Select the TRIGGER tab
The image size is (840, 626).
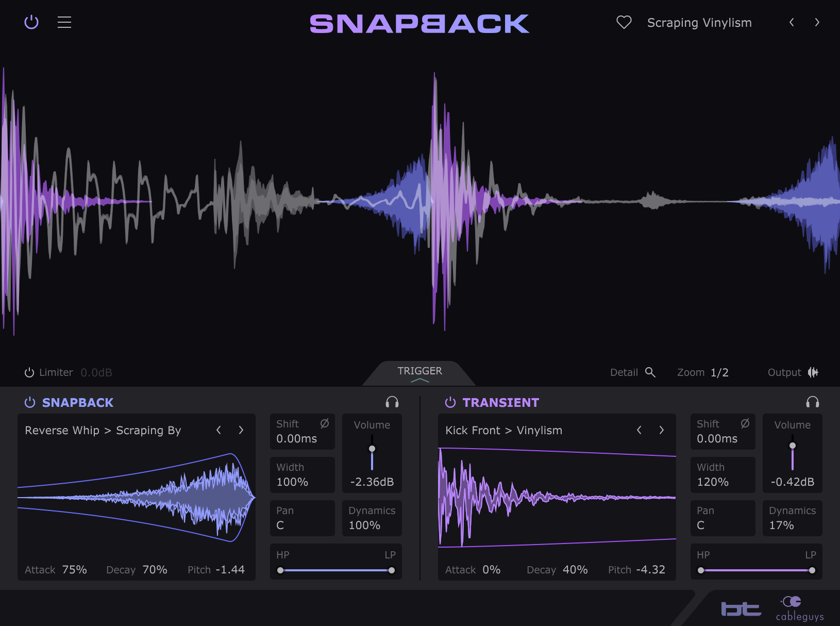point(419,371)
